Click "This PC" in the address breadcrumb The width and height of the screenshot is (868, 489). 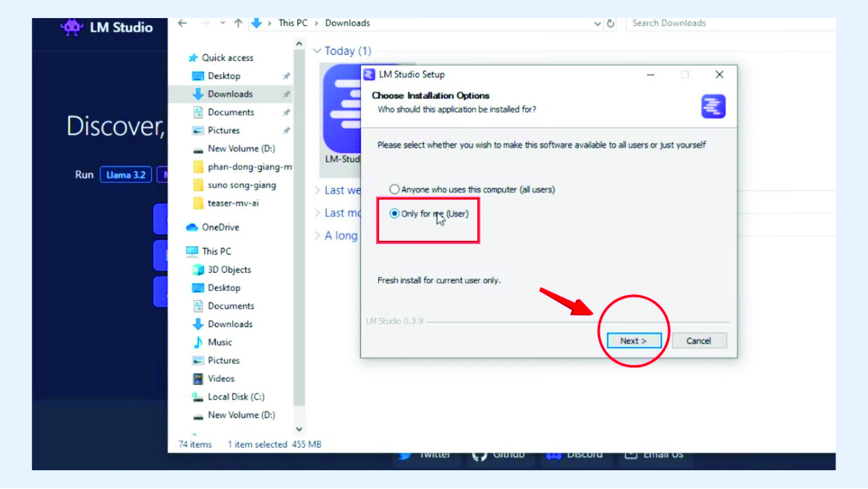point(292,23)
